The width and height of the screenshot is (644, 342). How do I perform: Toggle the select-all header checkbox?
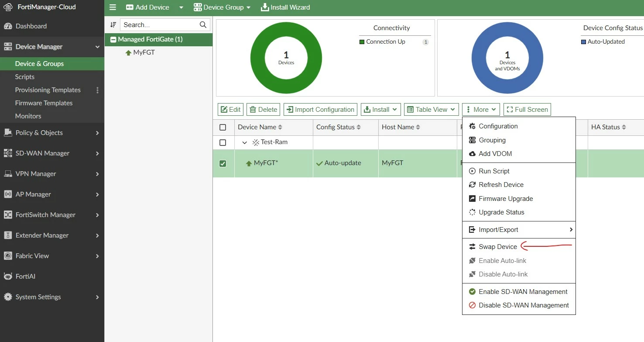(223, 128)
